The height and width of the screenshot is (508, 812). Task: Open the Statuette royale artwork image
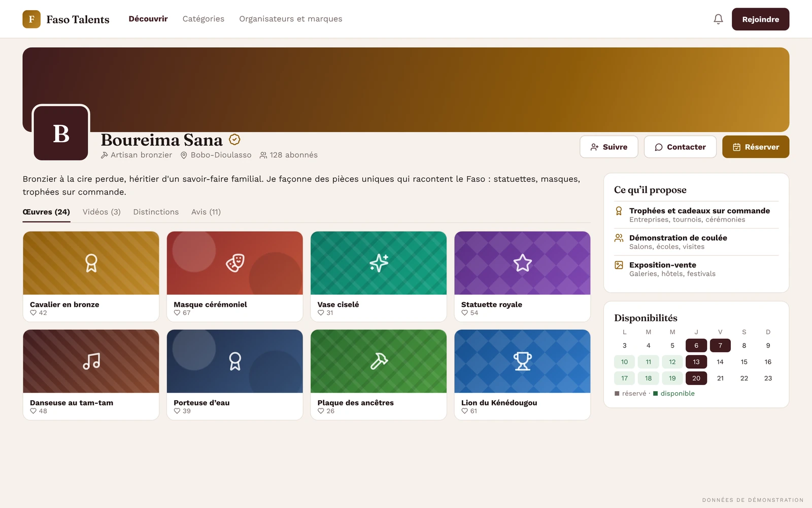tap(522, 263)
